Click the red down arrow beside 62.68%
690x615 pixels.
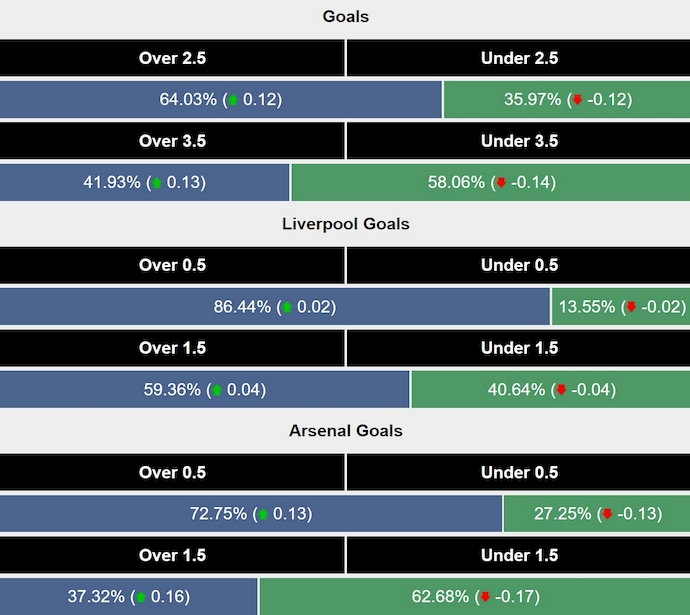pyautogui.click(x=486, y=597)
